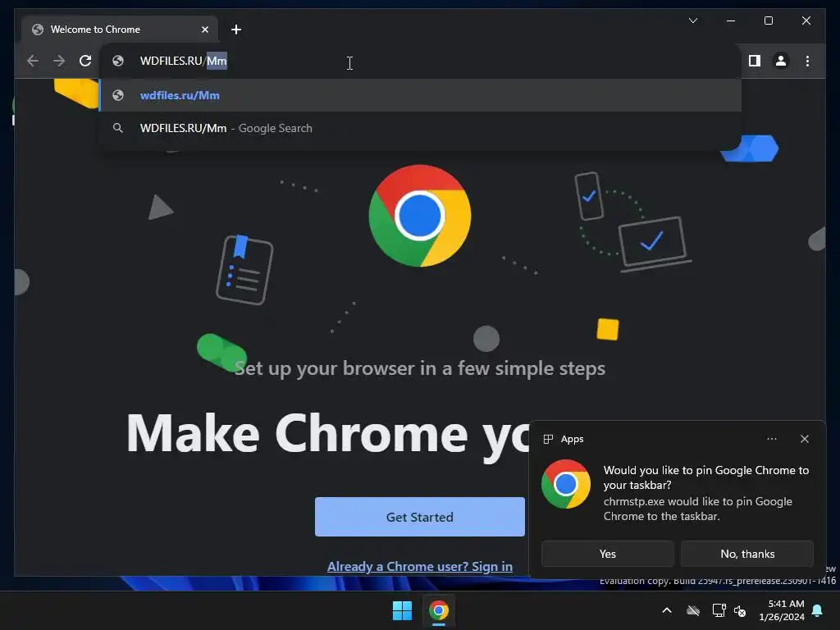Viewport: 840px width, 630px height.
Task: Choose the wdfiles.ru/Mm URL suggestion
Action: (x=421, y=95)
